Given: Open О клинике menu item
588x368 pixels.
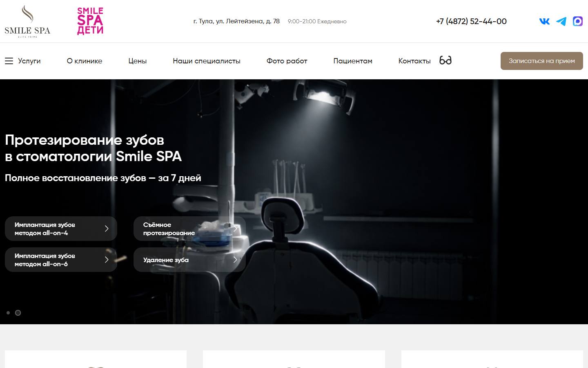Looking at the screenshot, I should point(85,61).
